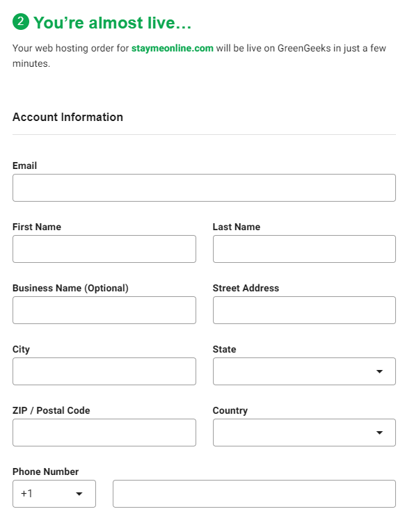
Task: Click the Email field label
Action: pyautogui.click(x=25, y=166)
